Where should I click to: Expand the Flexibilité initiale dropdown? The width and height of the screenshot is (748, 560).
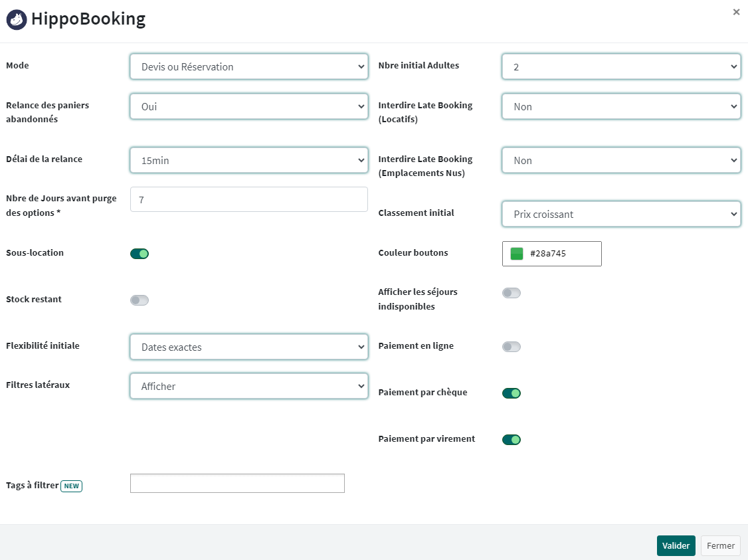tap(249, 347)
